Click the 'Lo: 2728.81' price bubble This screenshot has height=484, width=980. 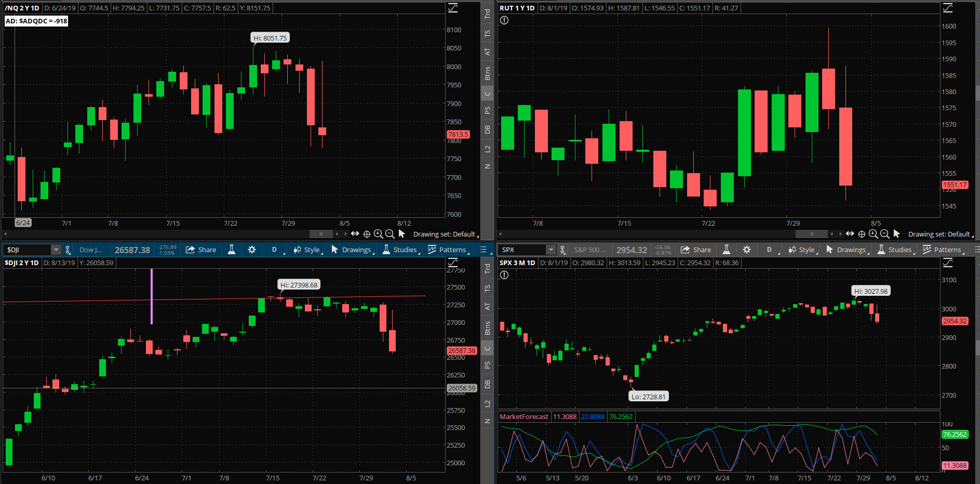pos(648,397)
